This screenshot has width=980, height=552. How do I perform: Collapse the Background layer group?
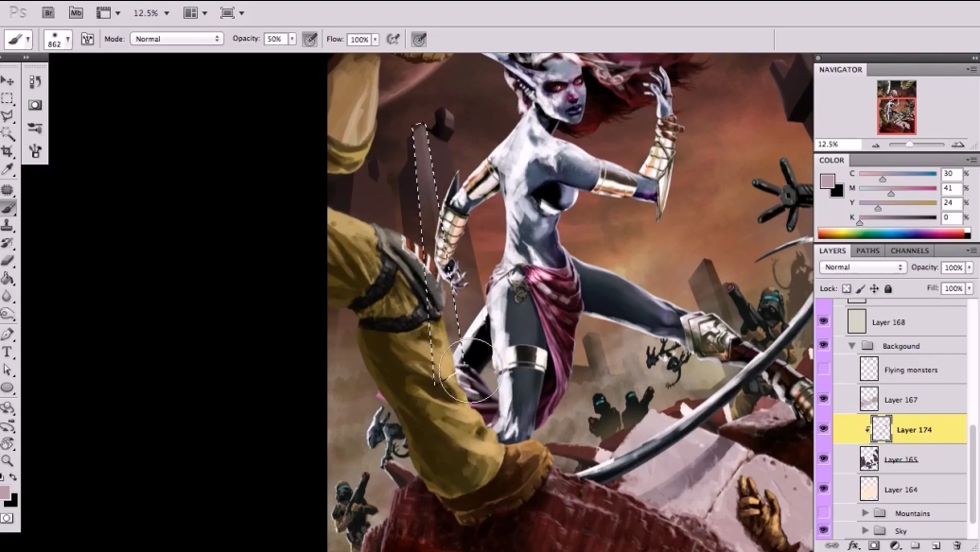[x=852, y=345]
